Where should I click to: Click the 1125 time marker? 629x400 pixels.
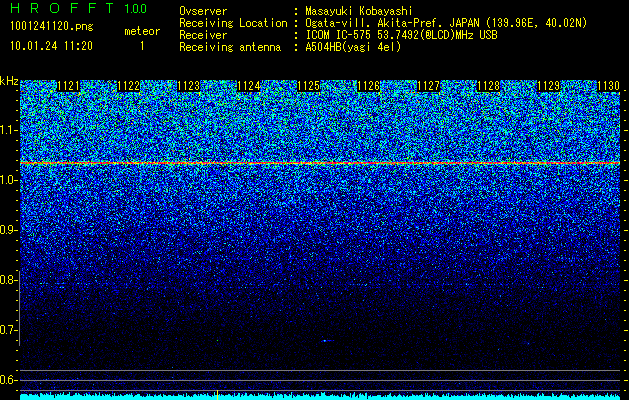308,86
